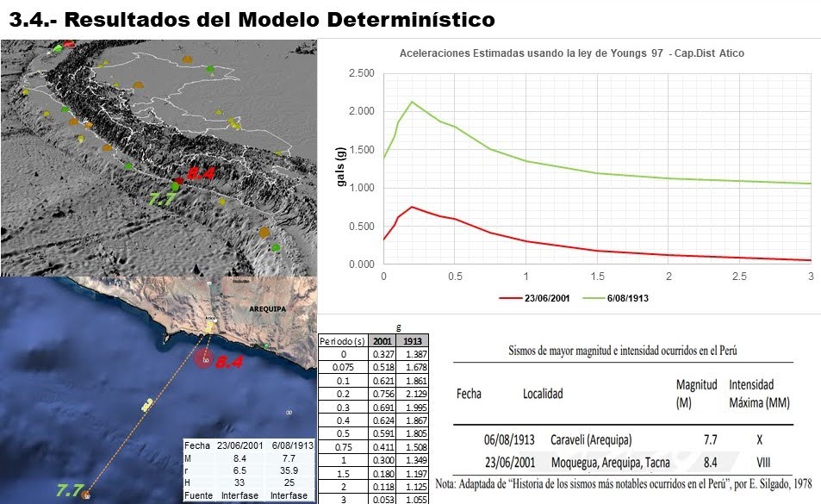Open the 3D relief map of Peru
The height and width of the screenshot is (504, 821).
[159, 158]
